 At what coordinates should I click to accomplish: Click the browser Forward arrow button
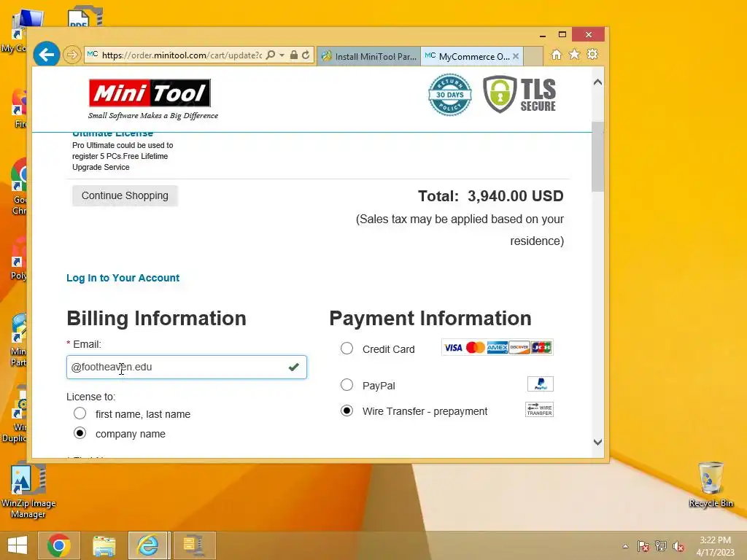pyautogui.click(x=72, y=55)
